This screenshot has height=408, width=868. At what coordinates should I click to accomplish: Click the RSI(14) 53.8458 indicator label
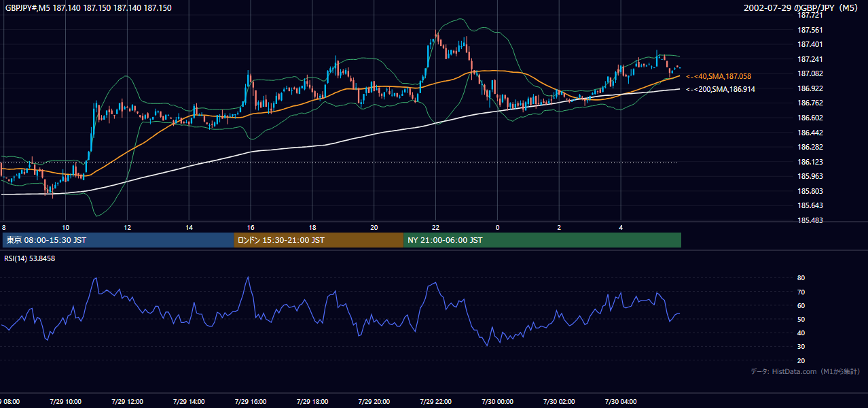click(29, 258)
